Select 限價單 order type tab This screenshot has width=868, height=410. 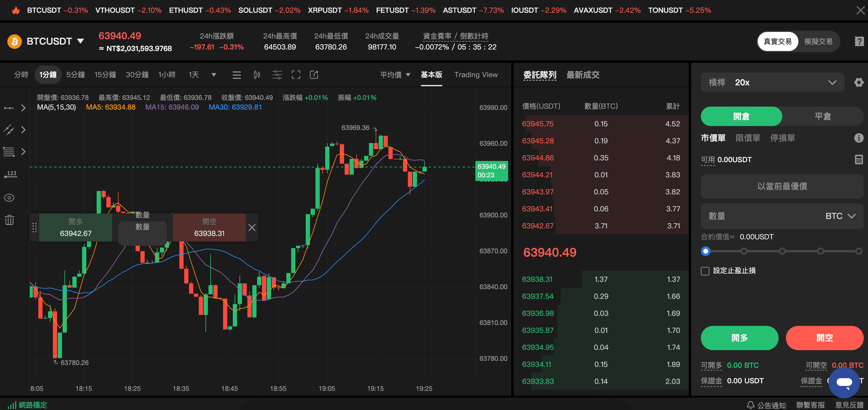tap(748, 138)
